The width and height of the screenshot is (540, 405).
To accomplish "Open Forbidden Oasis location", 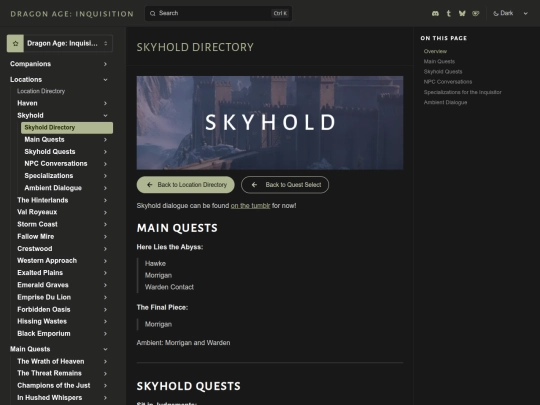I will pos(44,310).
